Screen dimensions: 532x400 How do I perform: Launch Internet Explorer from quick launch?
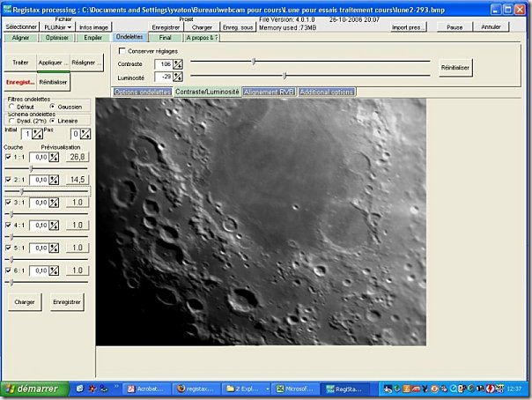pyautogui.click(x=80, y=389)
